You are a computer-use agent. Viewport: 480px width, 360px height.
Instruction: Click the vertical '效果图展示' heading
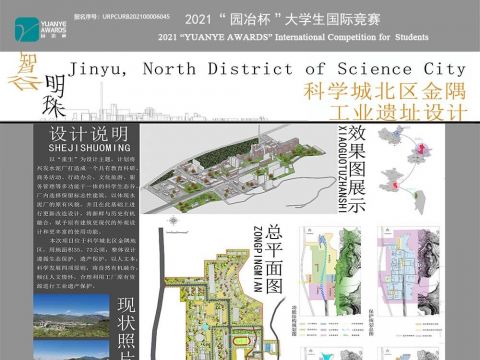[357, 169]
